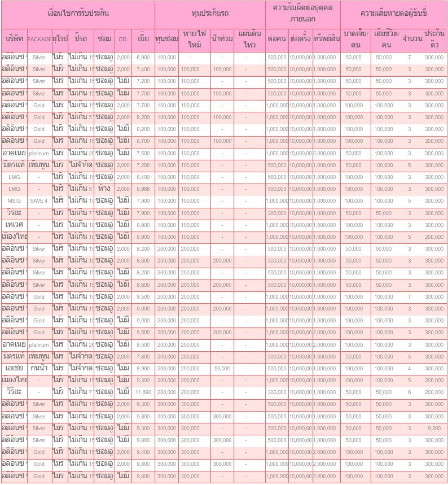Screen dimensions: 448x485
Task: Click the 9,400 premium cell
Action: click(143, 452)
